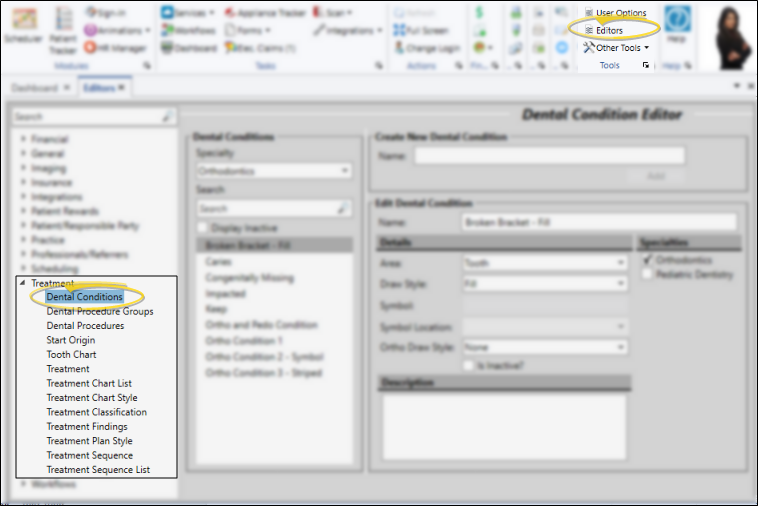Collapse the Treatment tree node
This screenshot has height=506, width=758.
(23, 284)
